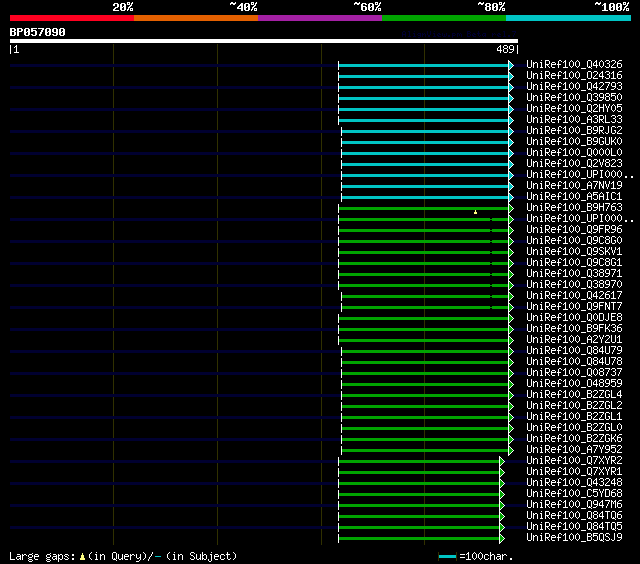640x564 pixels.
Task: Select the UniRef100_Q9FNT7 label
Action: 574,307
